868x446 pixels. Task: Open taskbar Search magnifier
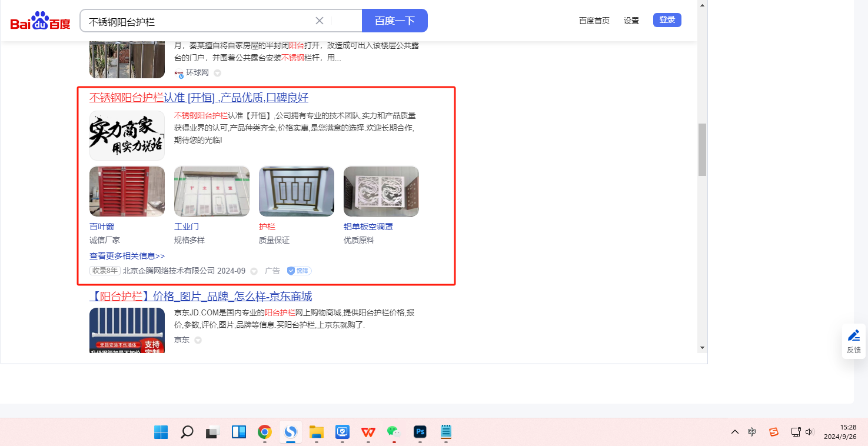click(x=187, y=432)
